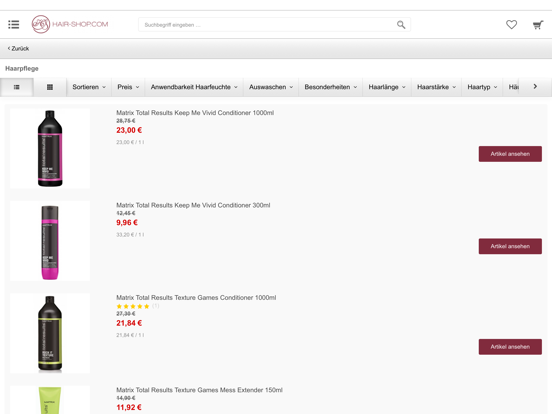The image size is (552, 414).
Task: Expand Anwendbarkeit Haarfeuchte filter
Action: point(194,87)
